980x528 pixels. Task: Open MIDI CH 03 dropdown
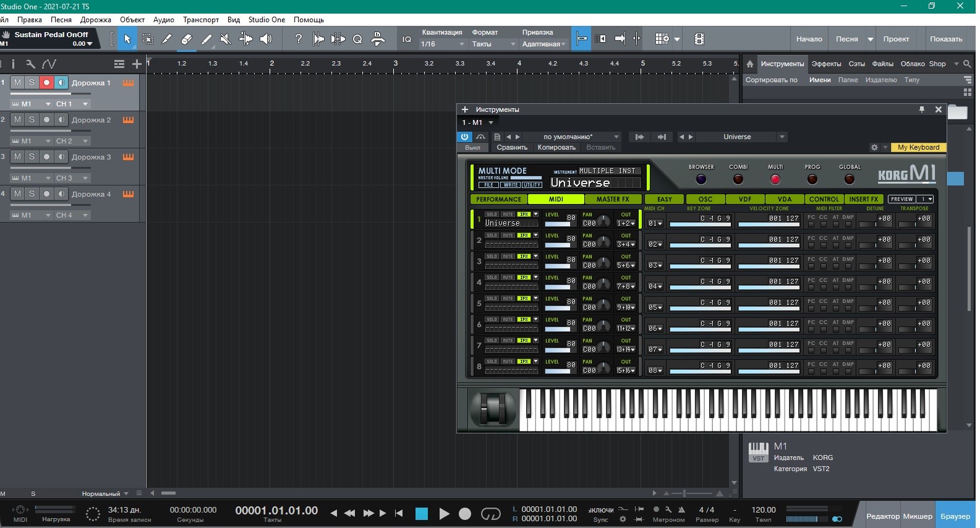(655, 265)
